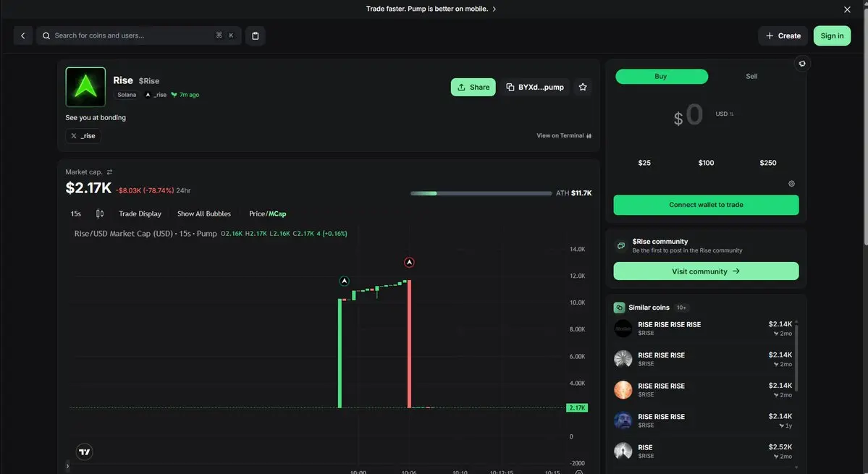Image resolution: width=868 pixels, height=474 pixels.
Task: Toggle the USD currency unit
Action: coord(724,114)
